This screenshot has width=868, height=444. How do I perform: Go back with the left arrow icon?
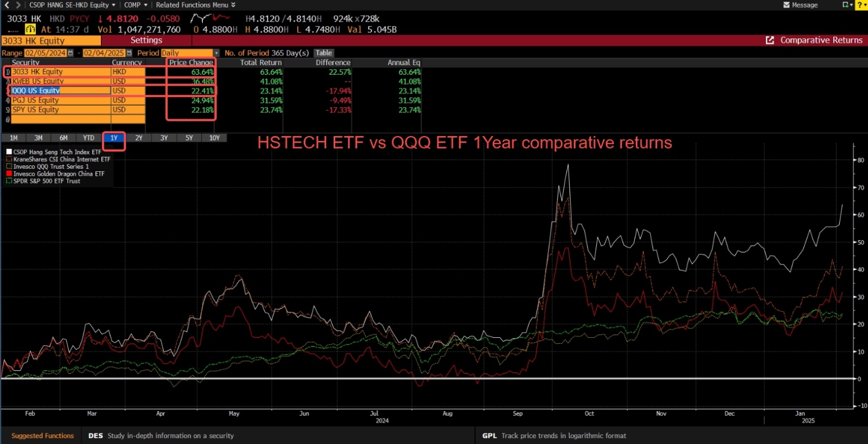(x=7, y=5)
